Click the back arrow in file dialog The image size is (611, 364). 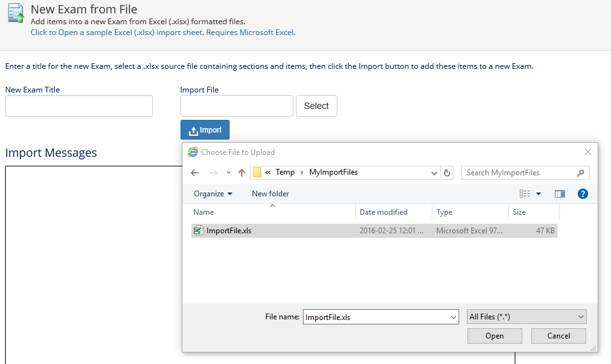tap(195, 173)
